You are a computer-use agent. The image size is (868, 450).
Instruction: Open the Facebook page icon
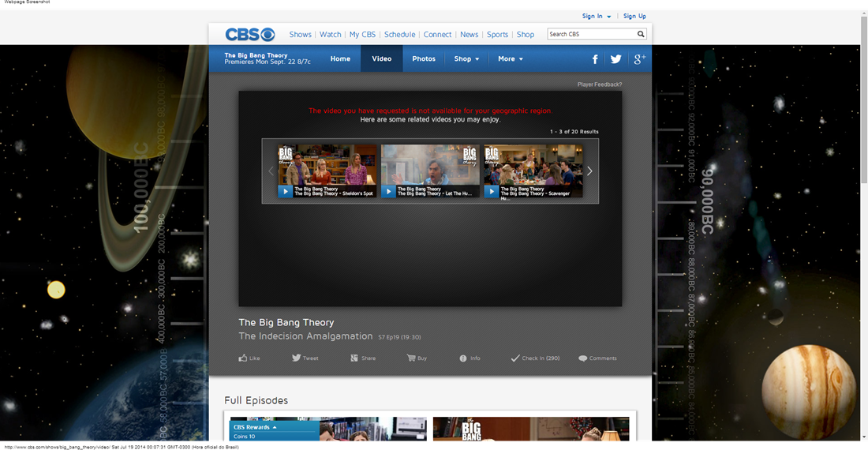click(x=594, y=59)
